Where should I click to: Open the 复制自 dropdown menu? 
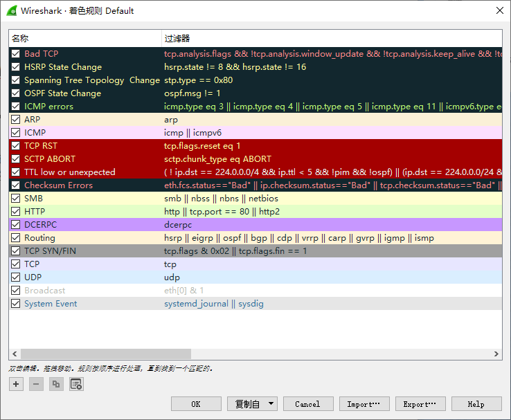click(252, 404)
